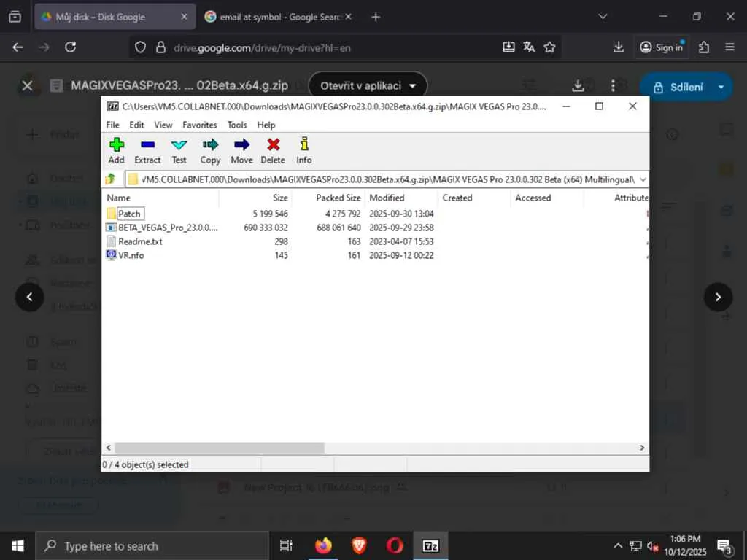Open Otevřít v aplikaci dropdown
The width and height of the screenshot is (747, 560).
click(368, 86)
